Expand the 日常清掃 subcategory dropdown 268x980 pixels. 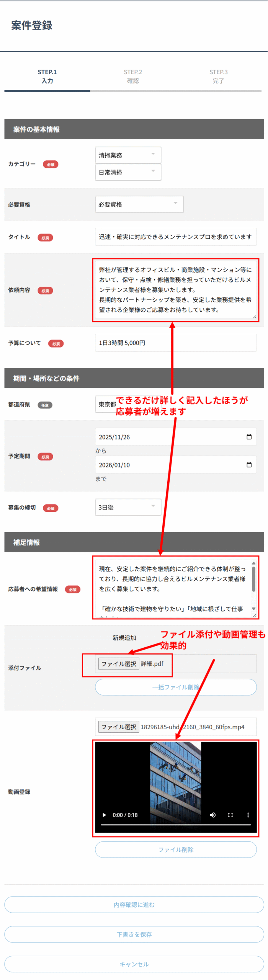pyautogui.click(x=128, y=172)
